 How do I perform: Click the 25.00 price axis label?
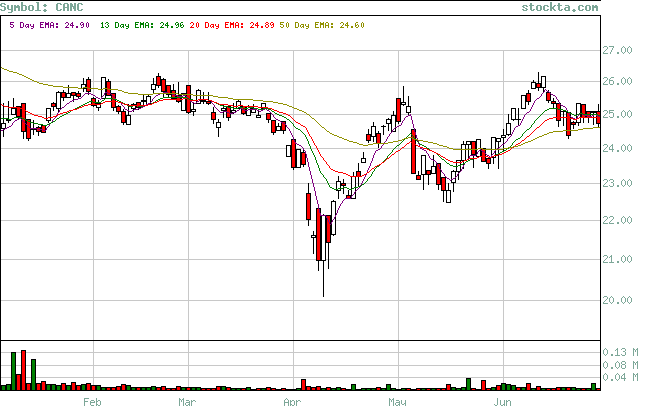[617, 114]
